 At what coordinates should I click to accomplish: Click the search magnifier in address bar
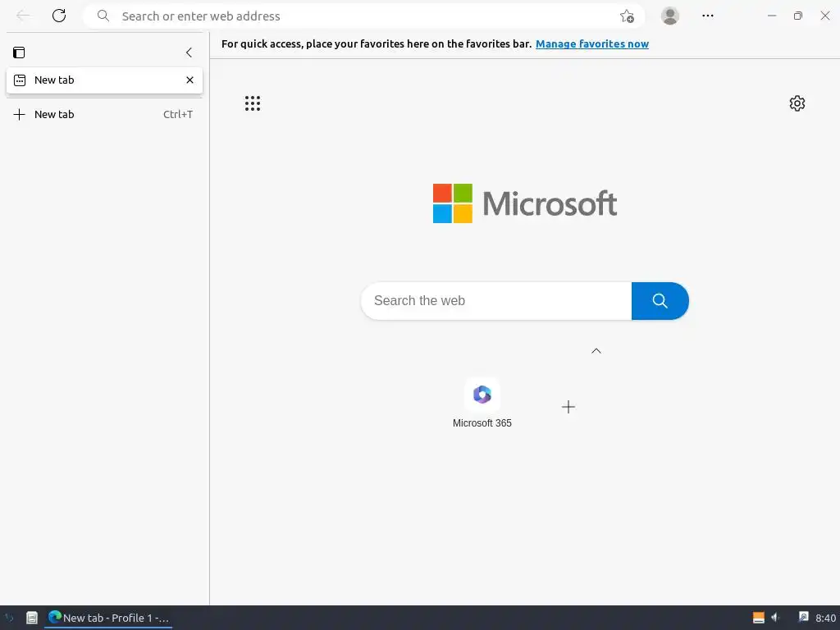103,16
